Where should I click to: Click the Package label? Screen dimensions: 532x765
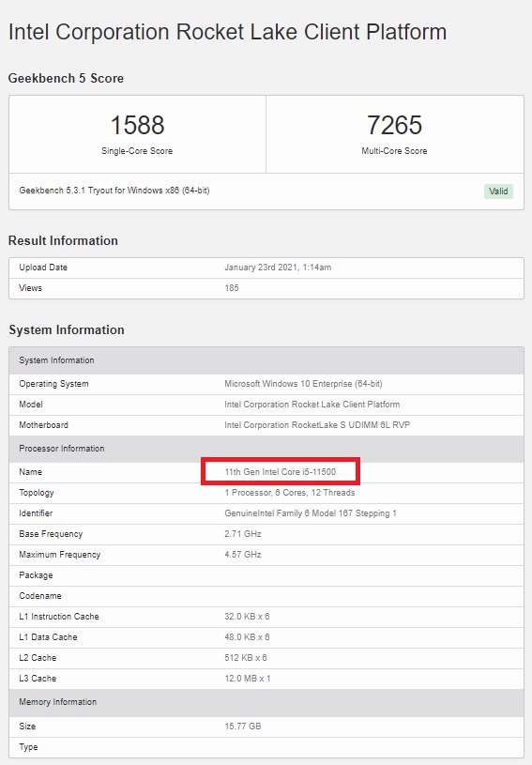click(x=36, y=575)
